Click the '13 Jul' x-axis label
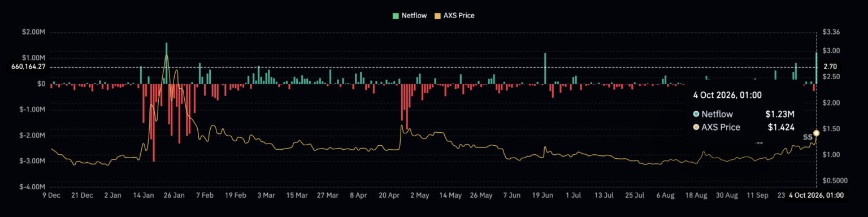Image resolution: width=868 pixels, height=217 pixels. 604,196
